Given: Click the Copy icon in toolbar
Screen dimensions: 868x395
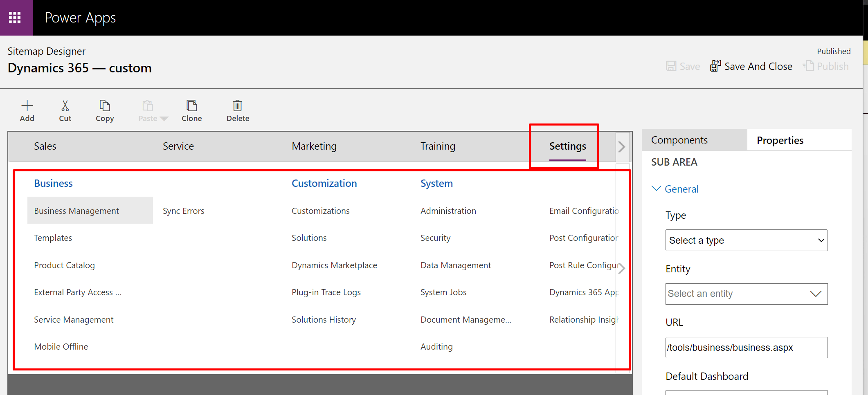Looking at the screenshot, I should (105, 105).
